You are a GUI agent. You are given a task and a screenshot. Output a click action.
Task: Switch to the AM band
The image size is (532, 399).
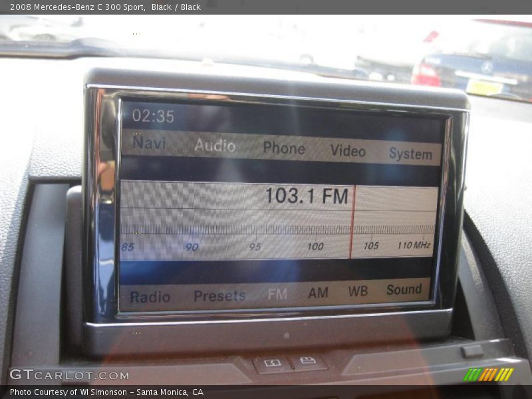[319, 293]
